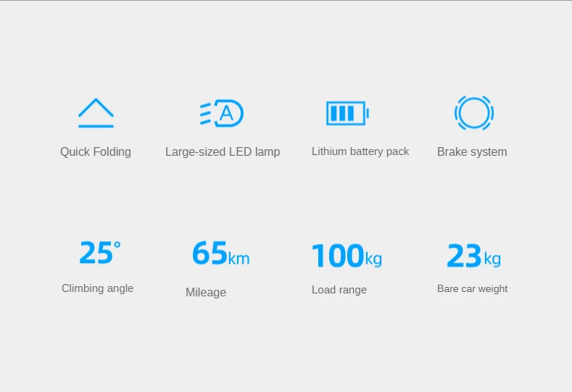The width and height of the screenshot is (572, 392).
Task: Select the Large-sized LED lamp label
Action: click(223, 151)
